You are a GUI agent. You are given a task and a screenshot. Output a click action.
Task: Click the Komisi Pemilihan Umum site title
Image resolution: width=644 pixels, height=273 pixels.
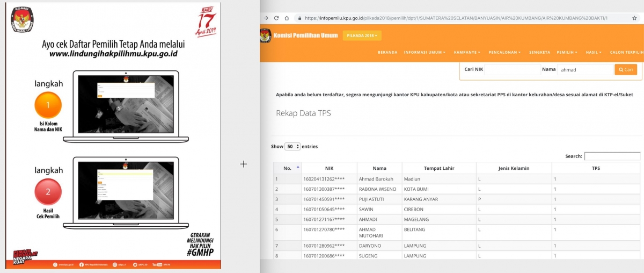pos(305,36)
